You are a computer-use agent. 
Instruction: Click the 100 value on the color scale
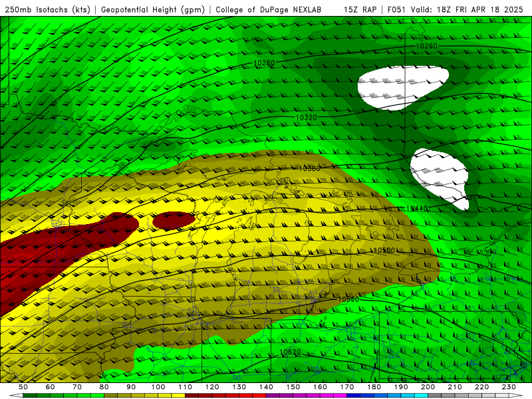[x=158, y=387]
